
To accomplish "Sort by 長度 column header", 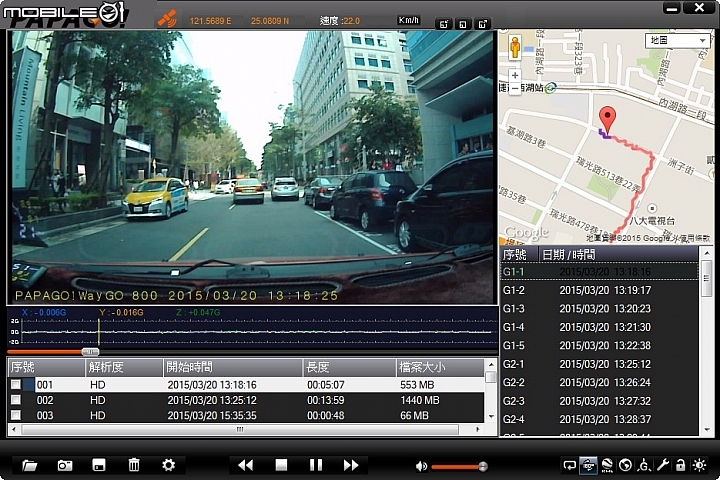I will [349, 367].
